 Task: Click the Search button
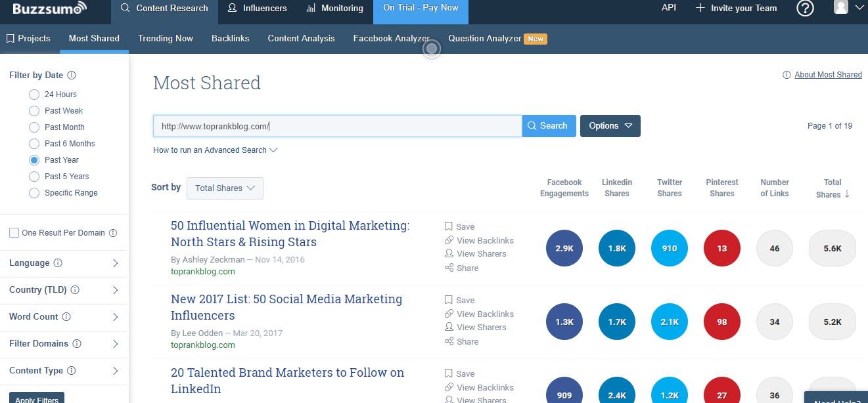tap(549, 126)
